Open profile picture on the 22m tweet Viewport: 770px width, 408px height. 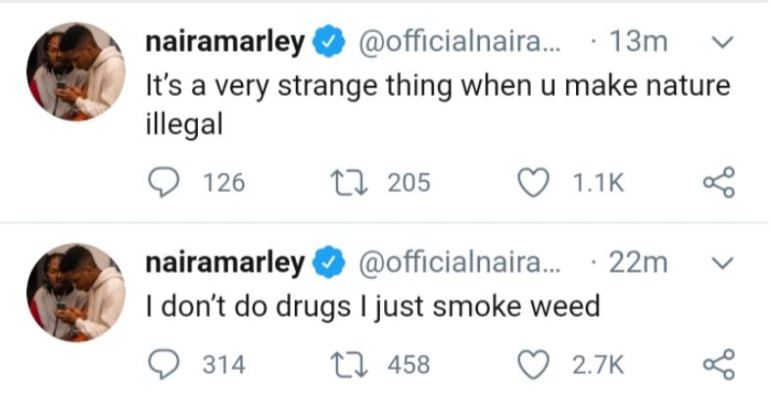coord(76,293)
